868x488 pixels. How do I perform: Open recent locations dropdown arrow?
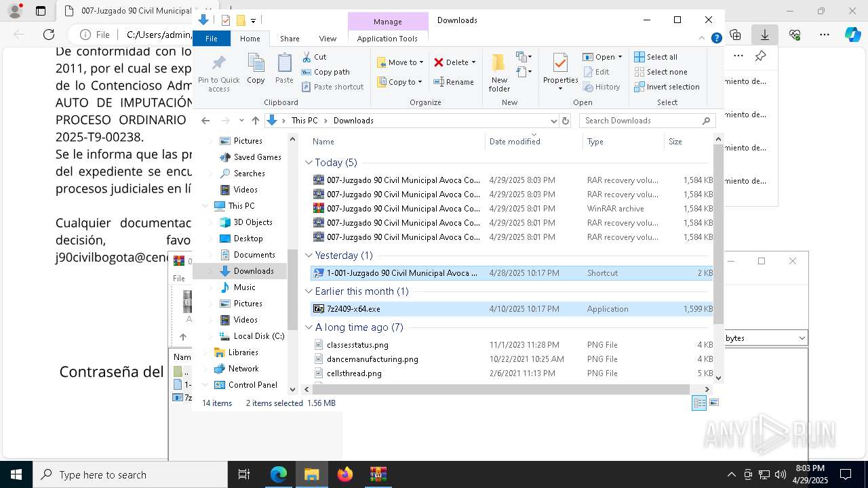tap(241, 121)
